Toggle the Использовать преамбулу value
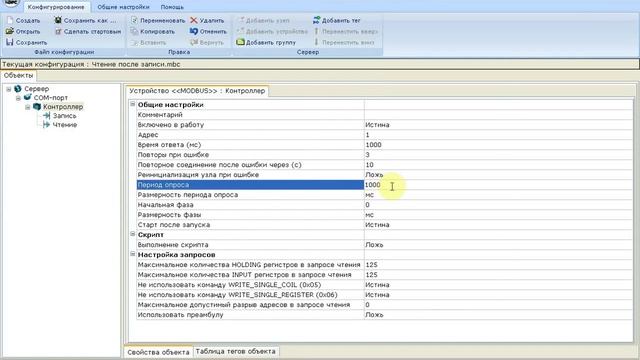 [498, 315]
